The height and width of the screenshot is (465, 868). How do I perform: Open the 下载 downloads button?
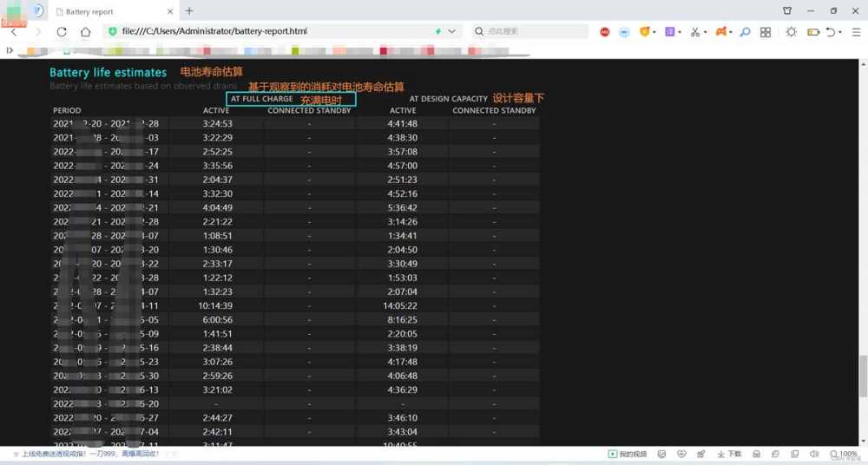click(729, 454)
